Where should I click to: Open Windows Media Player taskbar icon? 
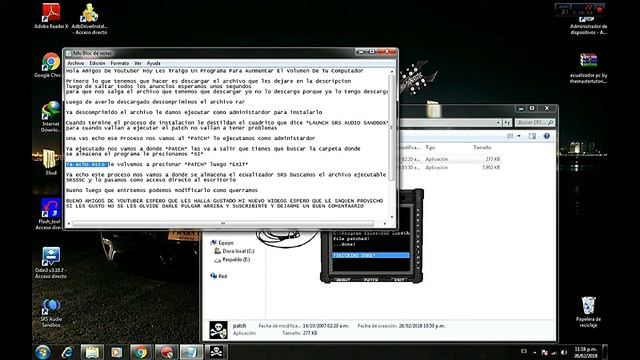pyautogui.click(x=116, y=352)
